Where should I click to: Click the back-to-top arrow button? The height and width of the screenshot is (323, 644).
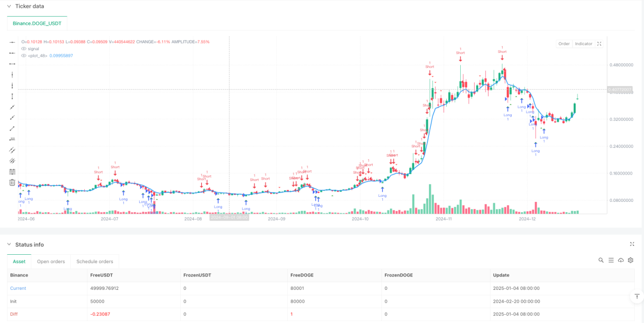(637, 296)
